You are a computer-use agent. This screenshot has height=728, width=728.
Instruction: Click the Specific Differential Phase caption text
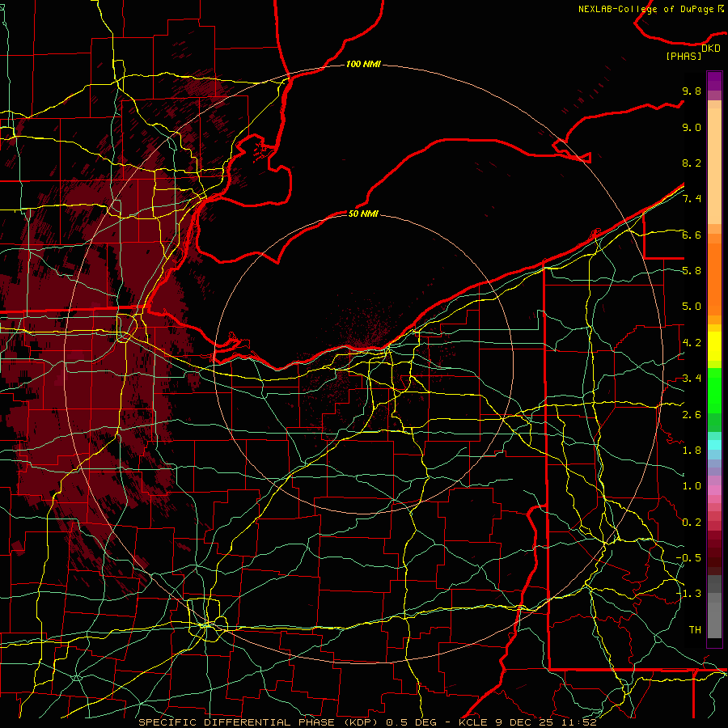click(368, 722)
